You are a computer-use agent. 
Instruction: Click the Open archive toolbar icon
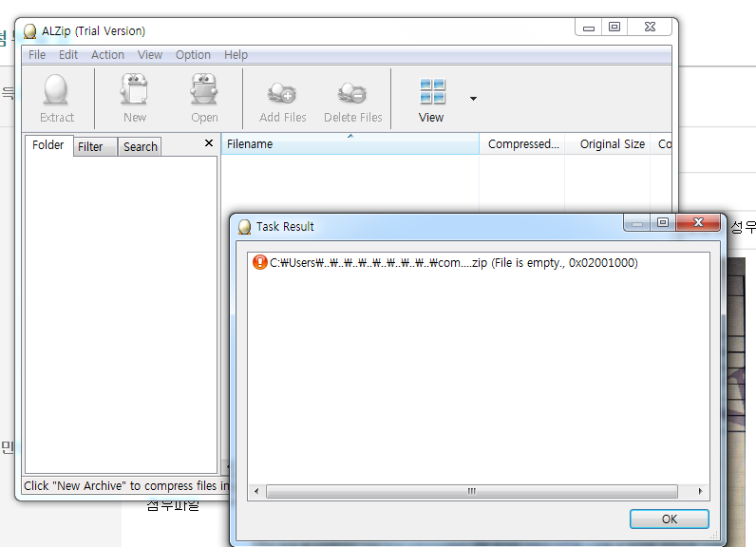tap(204, 92)
